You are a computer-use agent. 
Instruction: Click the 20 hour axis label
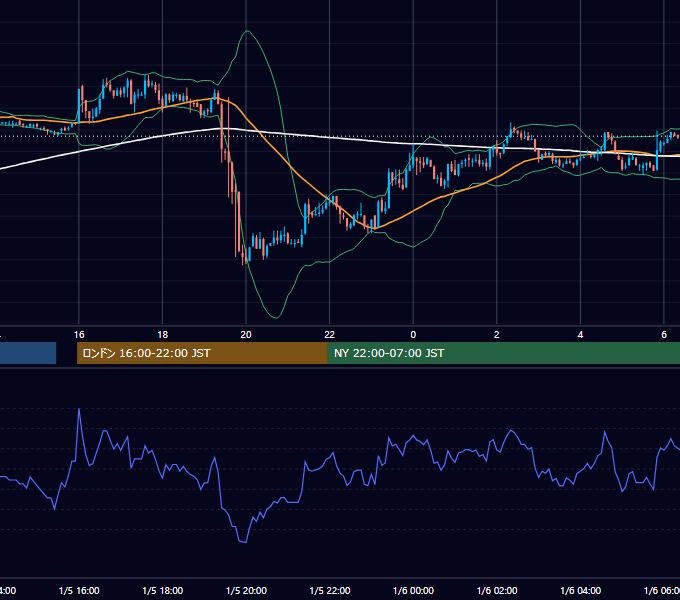point(246,335)
